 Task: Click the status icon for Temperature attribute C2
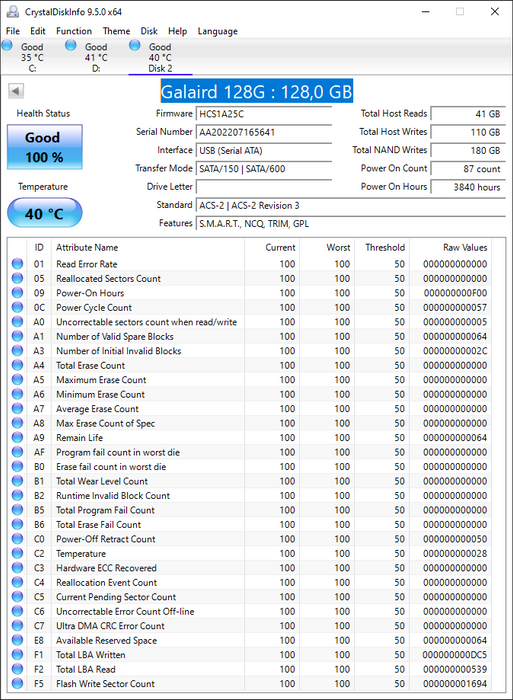pos(17,553)
